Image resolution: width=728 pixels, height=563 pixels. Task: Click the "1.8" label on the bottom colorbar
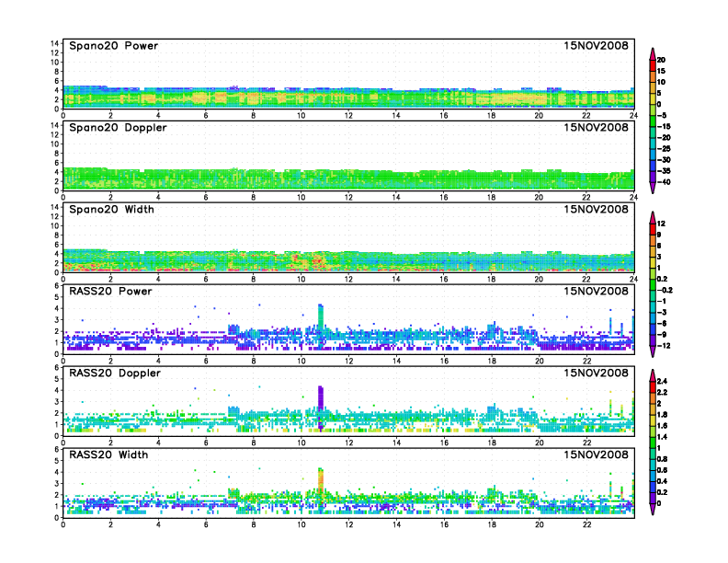[662, 414]
